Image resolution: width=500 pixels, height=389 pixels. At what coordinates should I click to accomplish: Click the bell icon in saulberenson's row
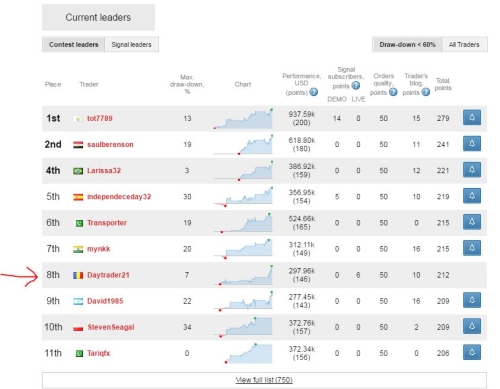[472, 144]
